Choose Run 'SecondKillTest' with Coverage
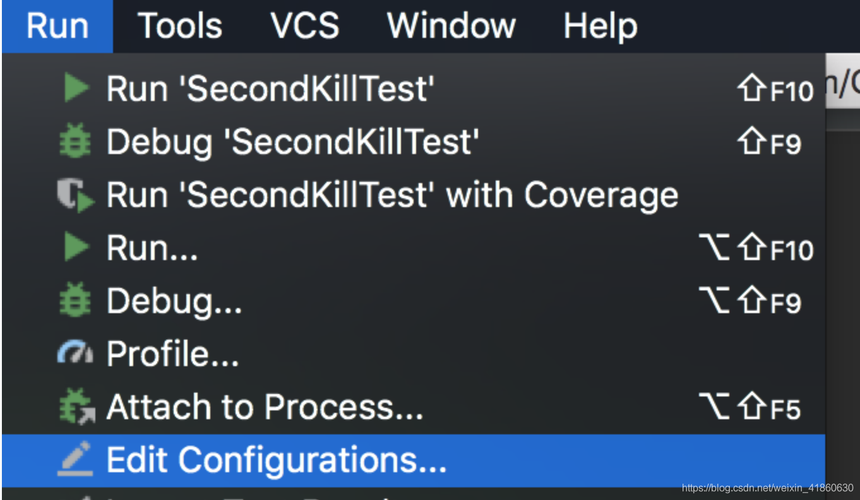 (414, 195)
